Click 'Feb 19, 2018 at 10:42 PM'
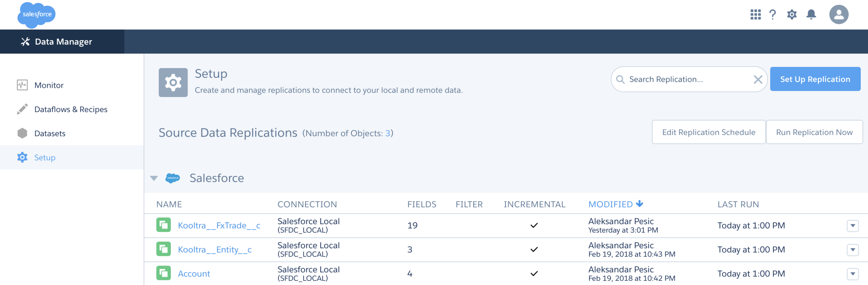 point(632,278)
